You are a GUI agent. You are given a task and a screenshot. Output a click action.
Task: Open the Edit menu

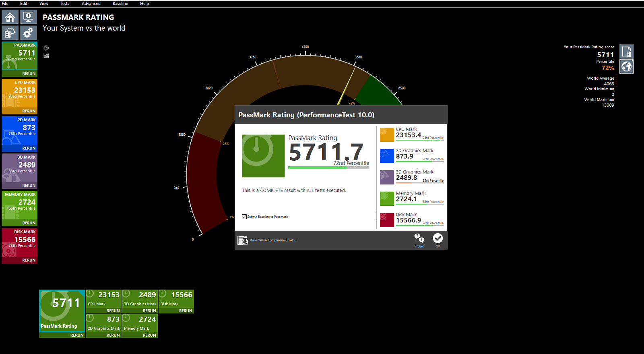point(24,4)
